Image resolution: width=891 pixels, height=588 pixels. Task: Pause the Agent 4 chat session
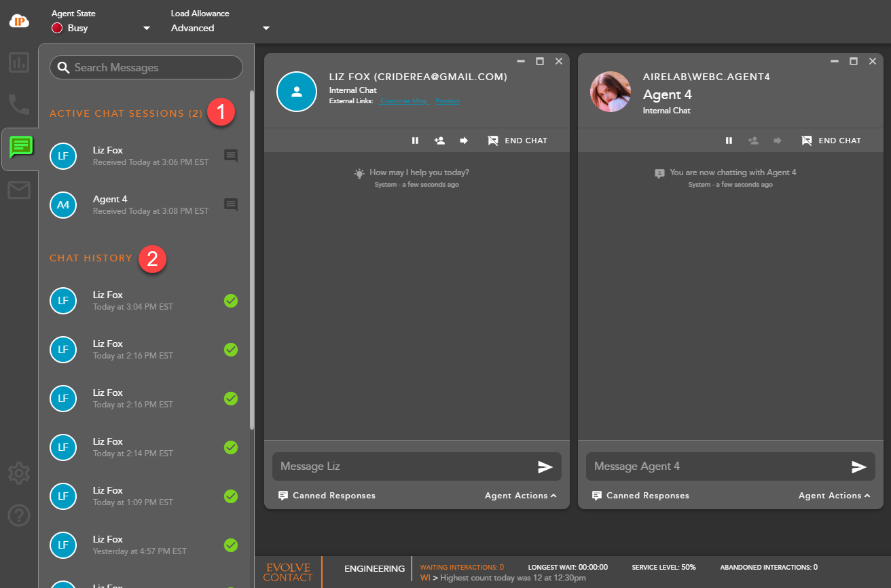coord(729,141)
